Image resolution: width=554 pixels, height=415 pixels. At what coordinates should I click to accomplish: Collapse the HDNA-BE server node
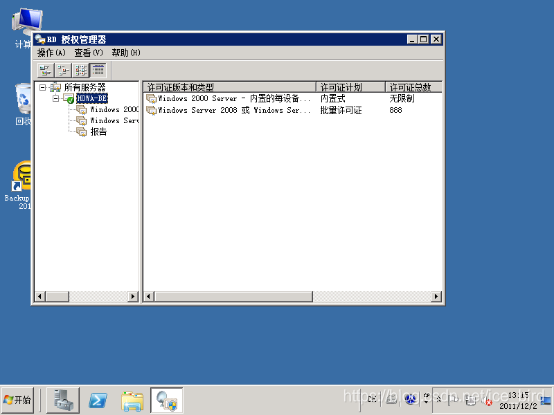click(x=55, y=98)
